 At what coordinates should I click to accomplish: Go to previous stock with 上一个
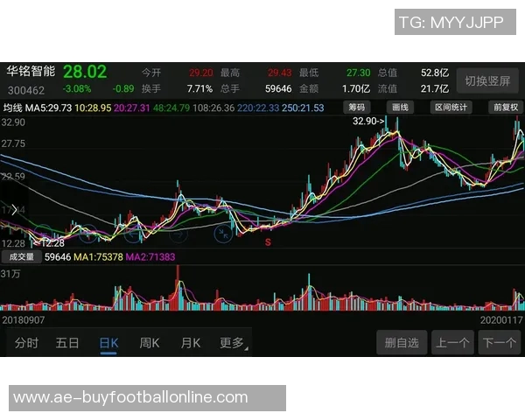click(452, 343)
